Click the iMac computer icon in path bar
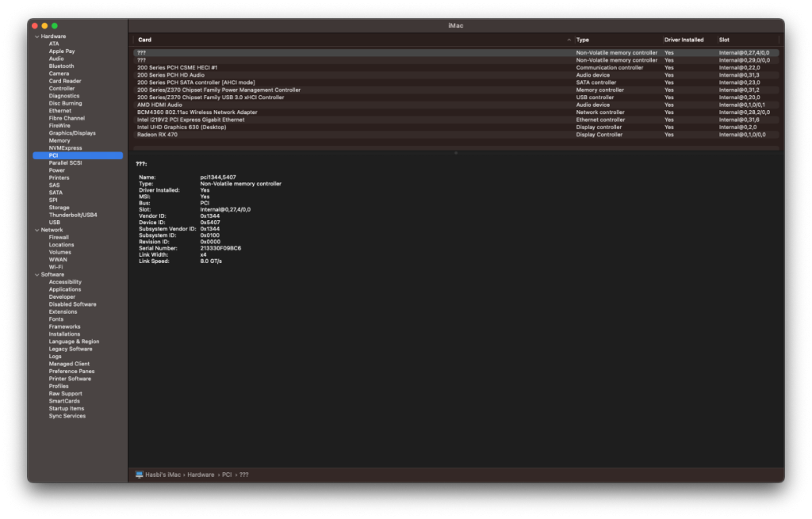 click(140, 475)
